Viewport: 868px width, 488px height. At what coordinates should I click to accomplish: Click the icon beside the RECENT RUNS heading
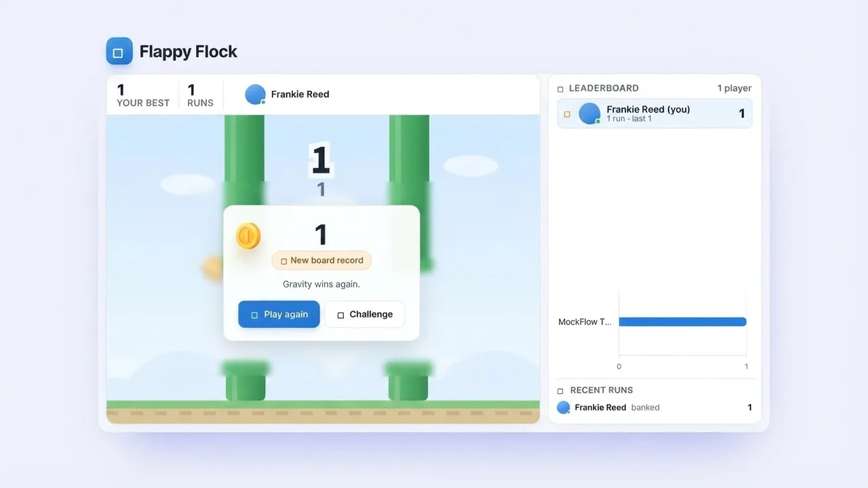[560, 391]
